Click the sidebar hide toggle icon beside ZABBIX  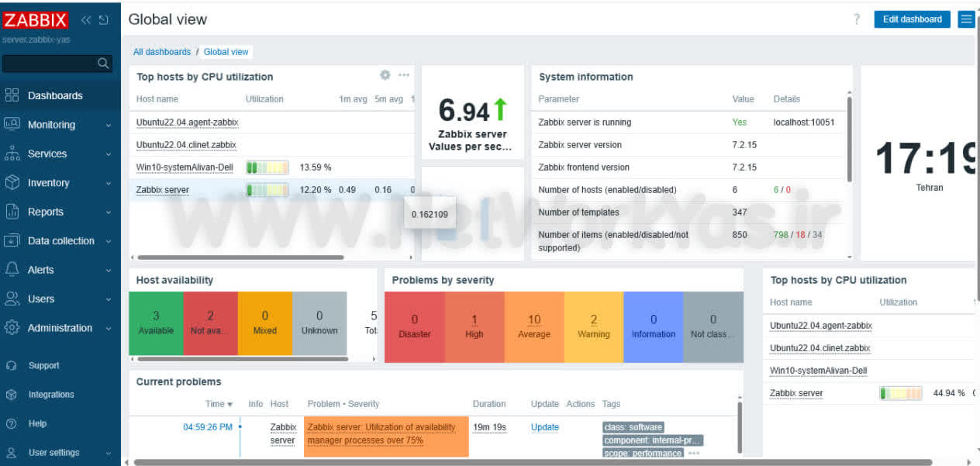click(x=104, y=19)
